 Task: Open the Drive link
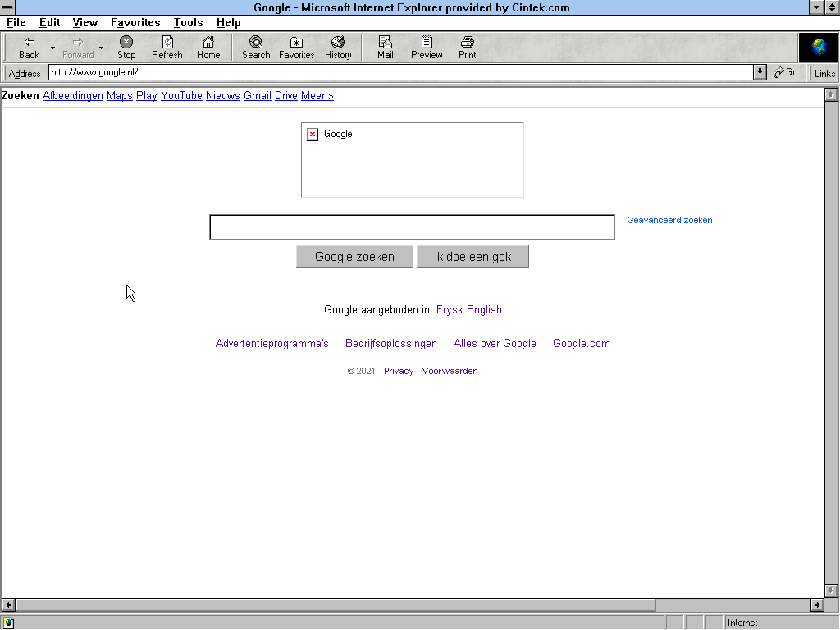tap(286, 95)
